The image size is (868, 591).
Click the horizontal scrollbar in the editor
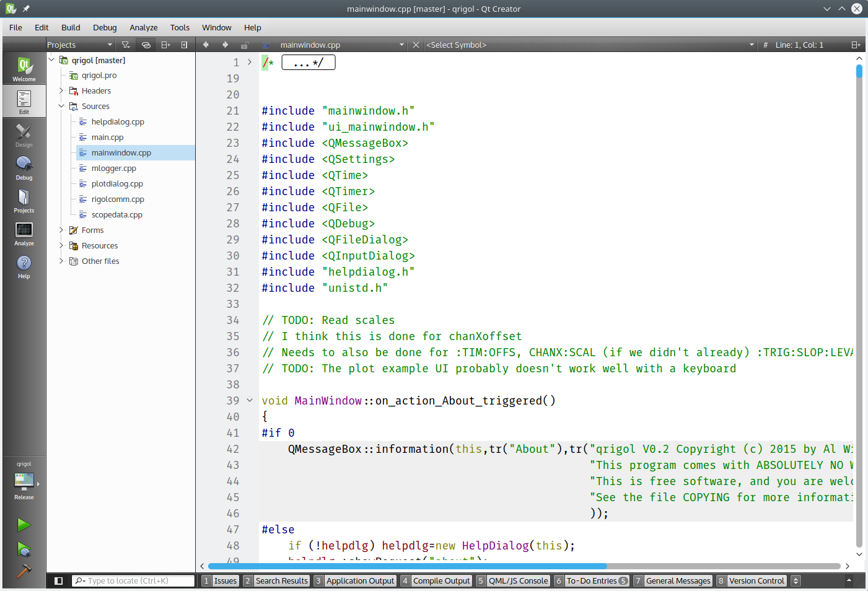point(407,566)
